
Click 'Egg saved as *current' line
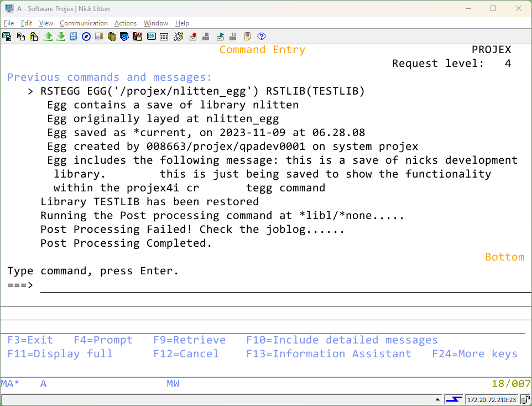pos(206,132)
